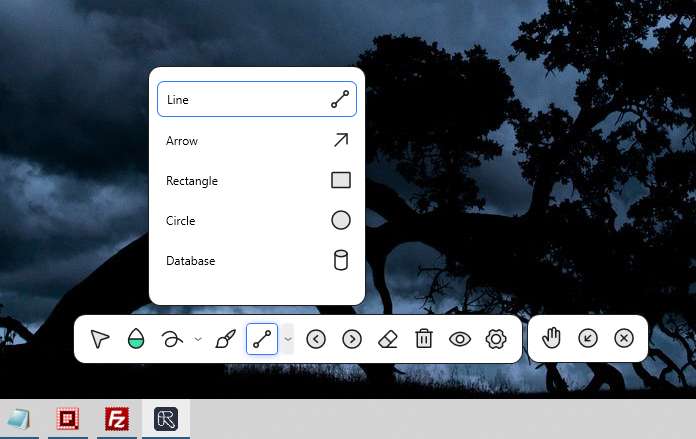Choose Circle from the shapes menu
This screenshot has width=696, height=439.
click(x=257, y=221)
